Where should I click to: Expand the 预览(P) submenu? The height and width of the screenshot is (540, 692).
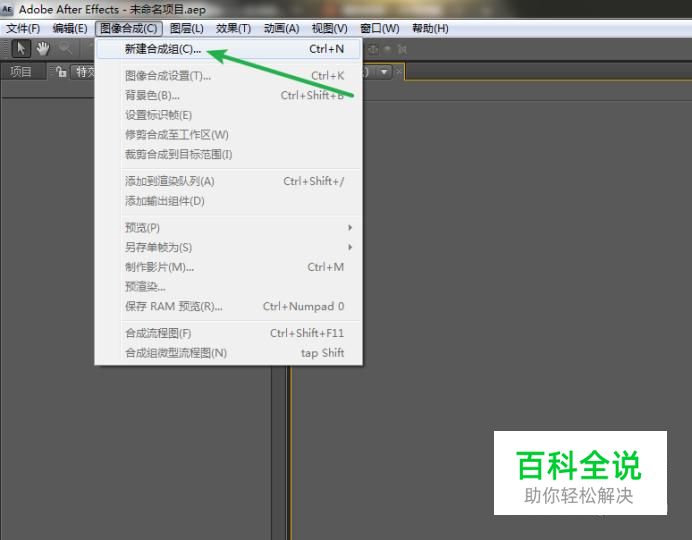click(x=229, y=228)
